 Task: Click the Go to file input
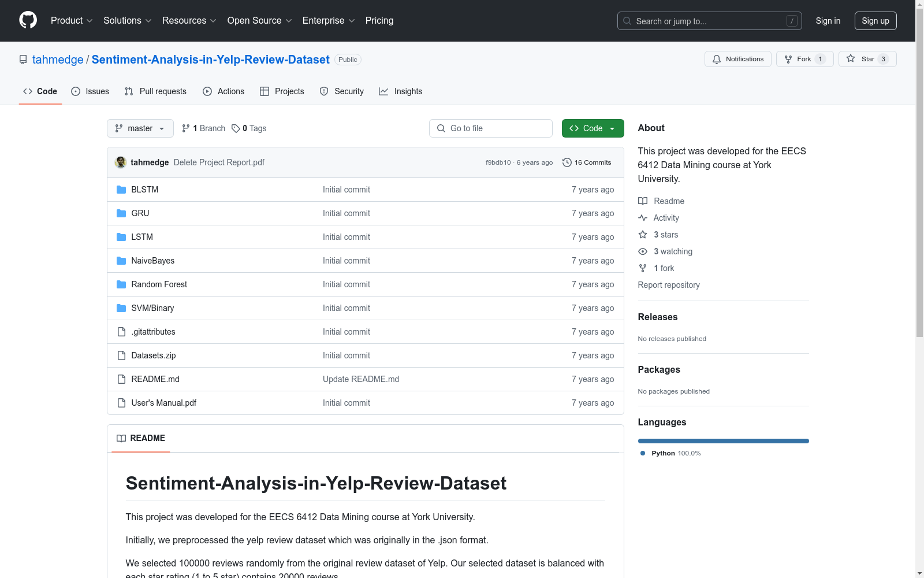[x=491, y=128]
